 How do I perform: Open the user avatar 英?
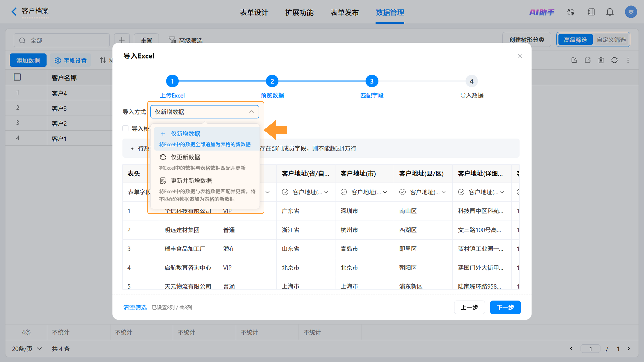[x=631, y=12]
